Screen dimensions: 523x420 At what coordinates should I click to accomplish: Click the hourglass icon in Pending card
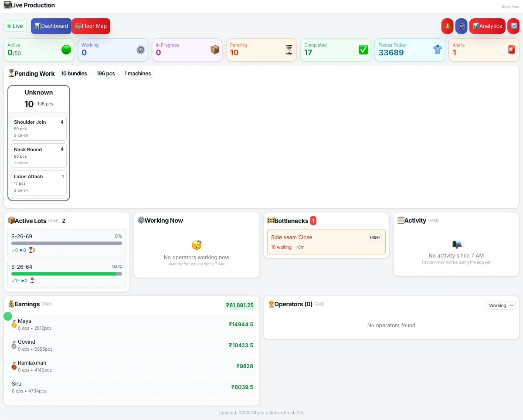click(x=289, y=50)
